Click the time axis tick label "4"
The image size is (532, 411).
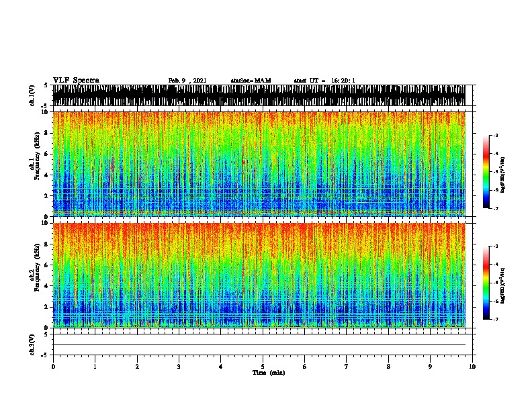click(221, 367)
